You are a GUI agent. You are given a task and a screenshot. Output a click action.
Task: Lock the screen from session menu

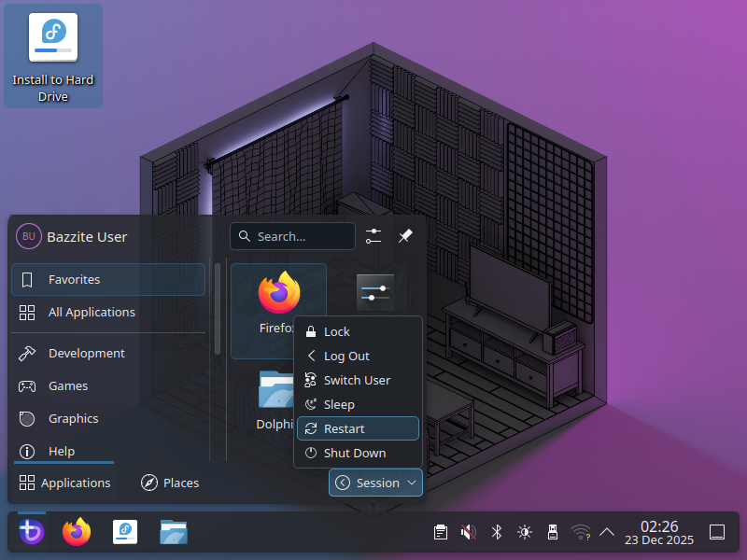[x=358, y=332]
